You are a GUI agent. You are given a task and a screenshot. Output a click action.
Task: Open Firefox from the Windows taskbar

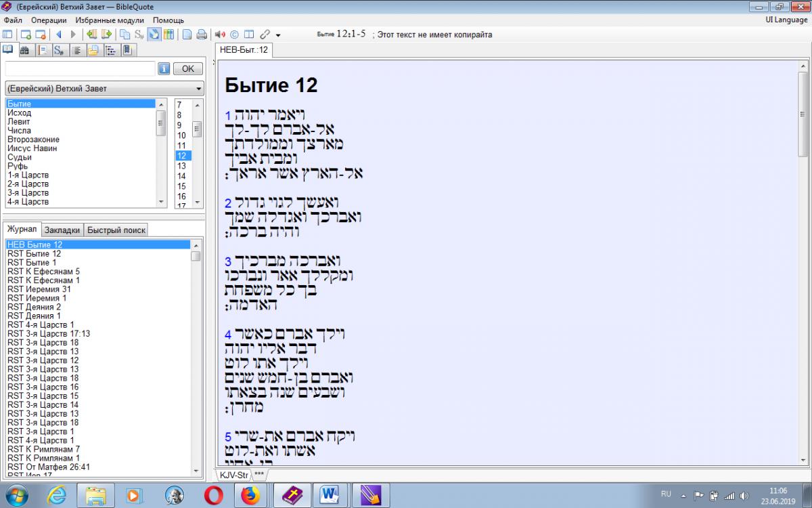pos(250,495)
